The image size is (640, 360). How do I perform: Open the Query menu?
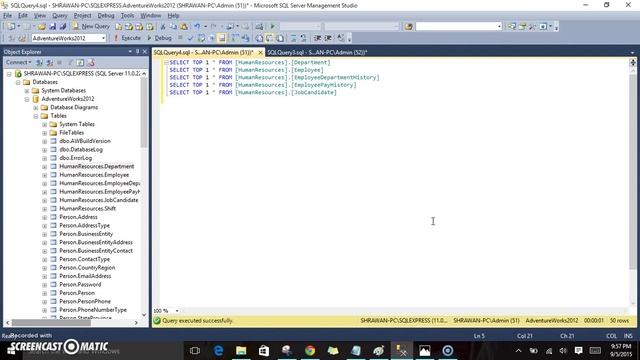[x=60, y=16]
